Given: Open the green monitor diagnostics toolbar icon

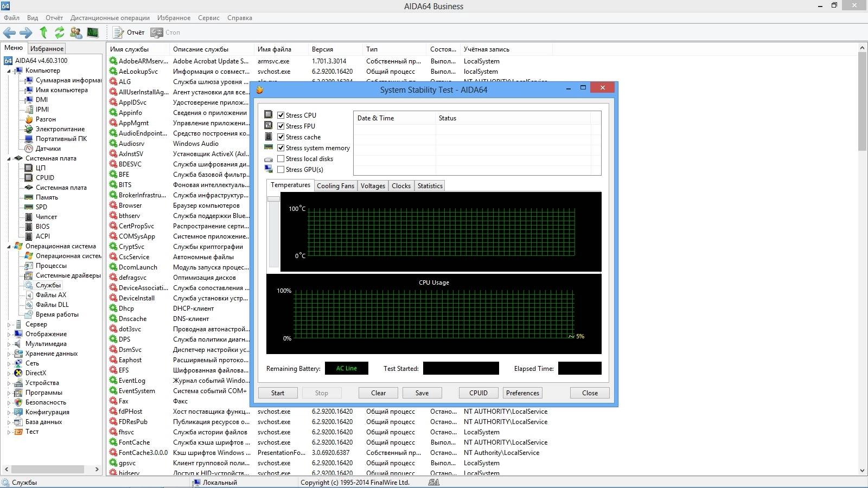Looking at the screenshot, I should [93, 33].
